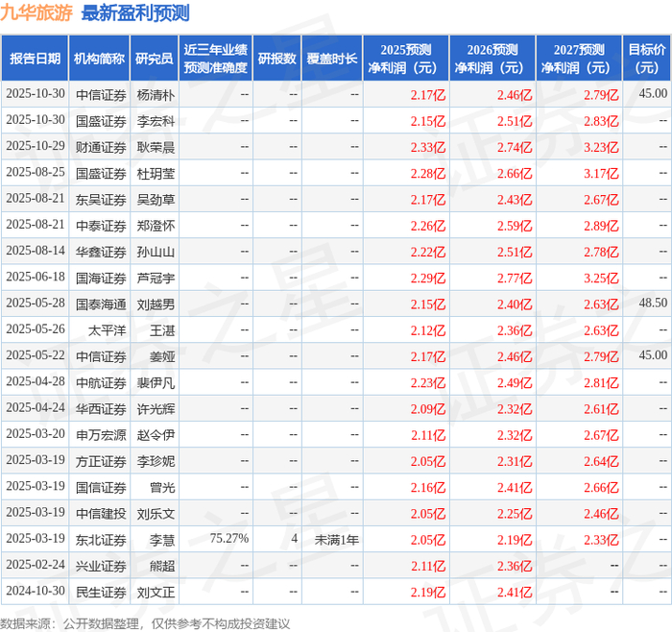Click 民生证券 institution cell
Viewport: 672px width, 632px height.
point(101,592)
